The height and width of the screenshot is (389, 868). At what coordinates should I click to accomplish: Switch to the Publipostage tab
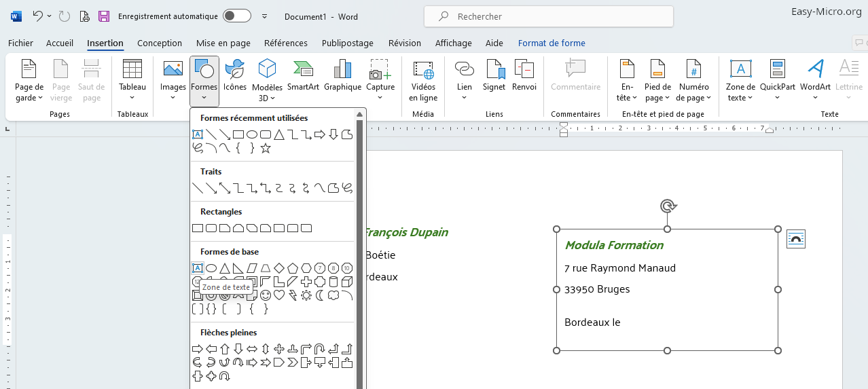pyautogui.click(x=348, y=43)
